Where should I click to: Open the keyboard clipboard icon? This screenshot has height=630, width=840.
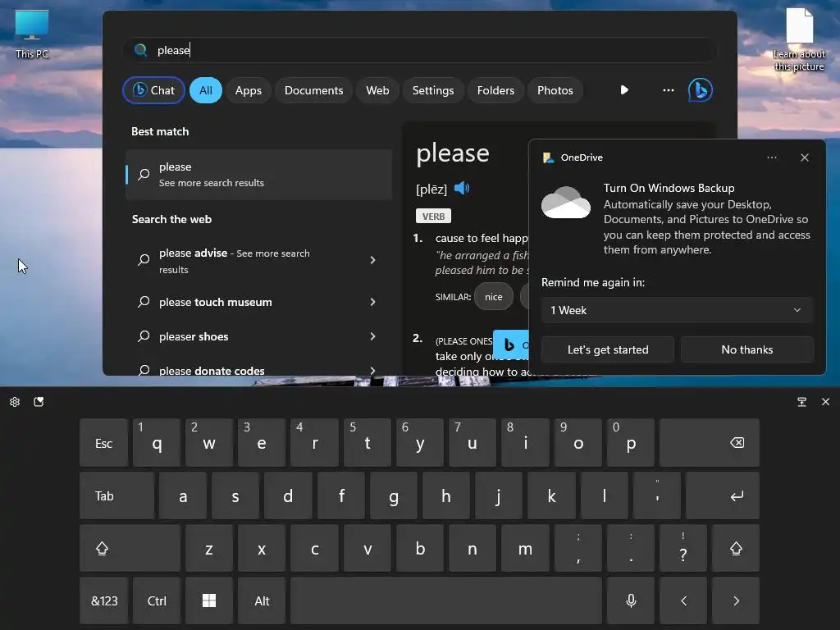pyautogui.click(x=39, y=402)
